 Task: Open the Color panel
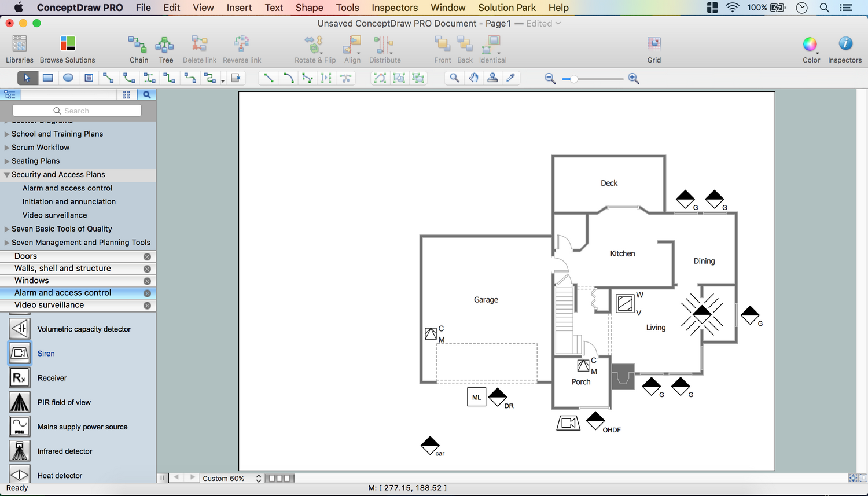click(x=810, y=44)
